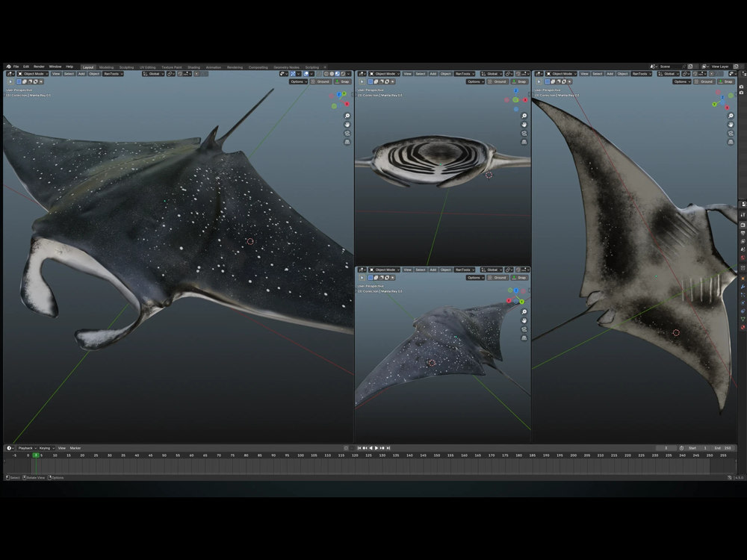This screenshot has height=560, width=747.
Task: Toggle viewport overlays in left viewport
Action: click(306, 74)
